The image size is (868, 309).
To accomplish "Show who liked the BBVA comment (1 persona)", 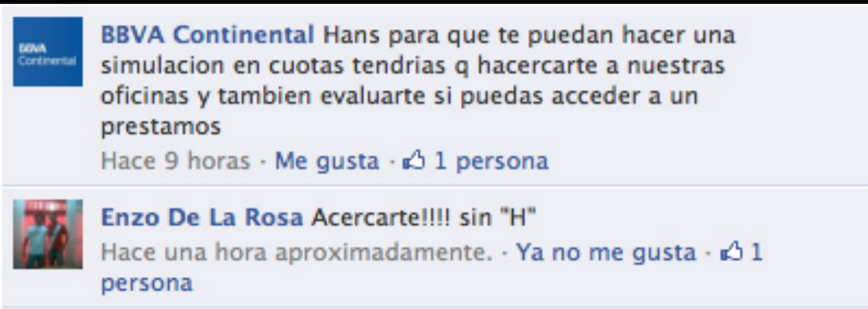I will (491, 162).
